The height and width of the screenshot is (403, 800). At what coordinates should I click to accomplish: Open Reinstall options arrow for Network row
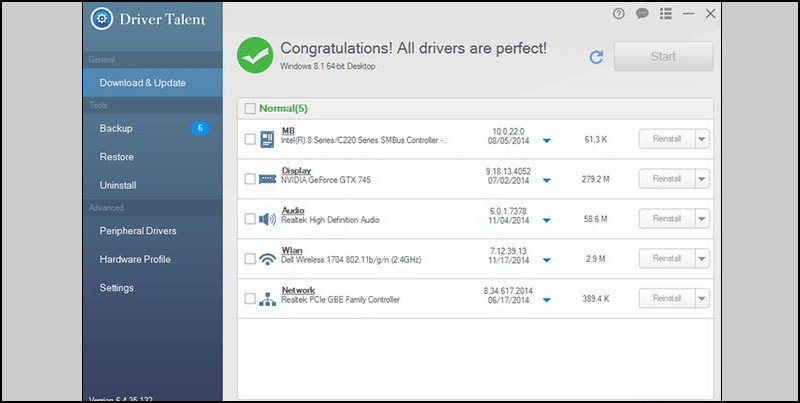click(x=702, y=298)
